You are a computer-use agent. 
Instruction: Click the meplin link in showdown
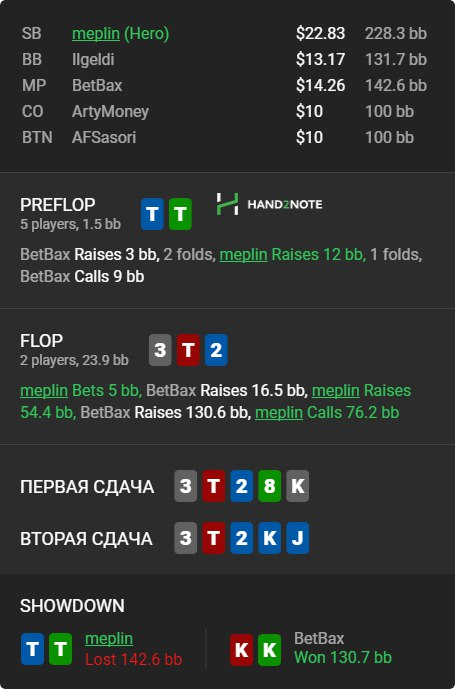pyautogui.click(x=109, y=638)
